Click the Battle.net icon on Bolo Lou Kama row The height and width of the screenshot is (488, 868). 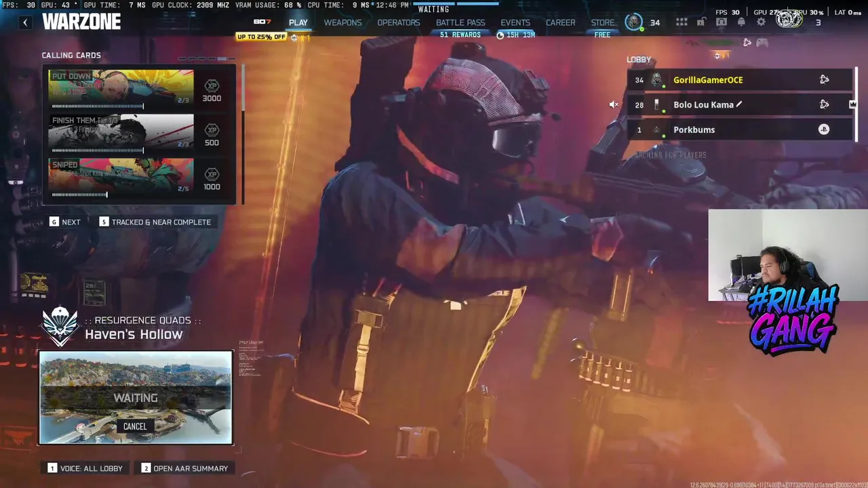click(x=824, y=104)
